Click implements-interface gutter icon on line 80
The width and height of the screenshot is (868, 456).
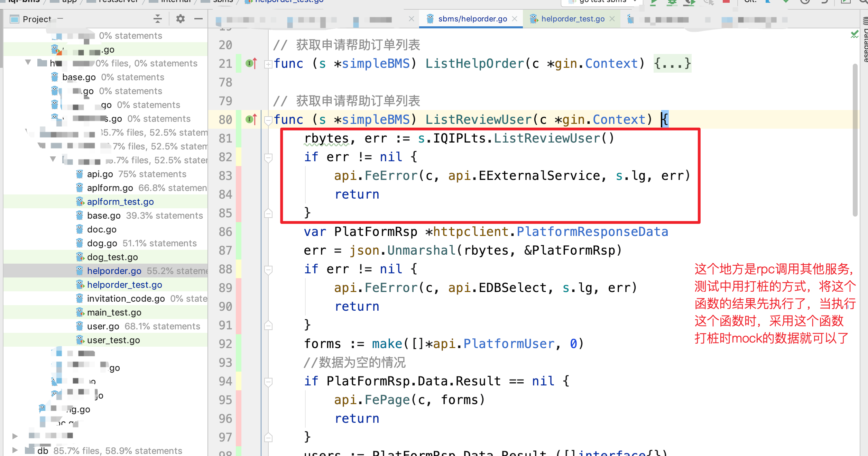tap(251, 119)
